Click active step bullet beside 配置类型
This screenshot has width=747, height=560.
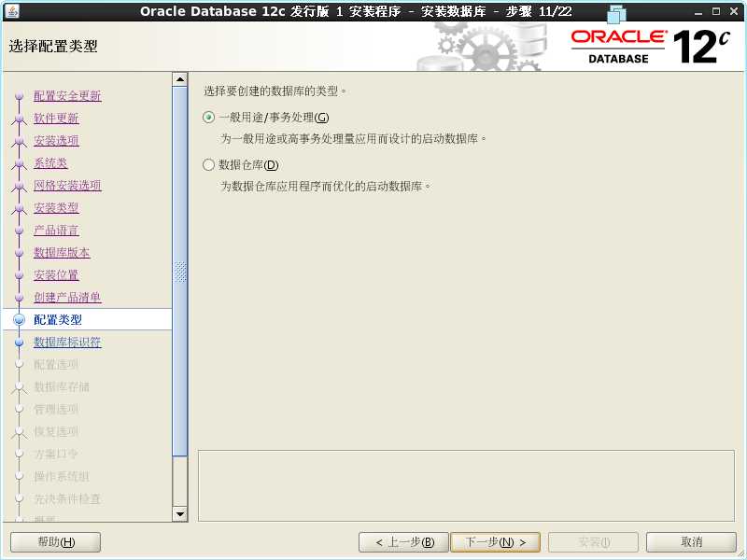coord(19,319)
